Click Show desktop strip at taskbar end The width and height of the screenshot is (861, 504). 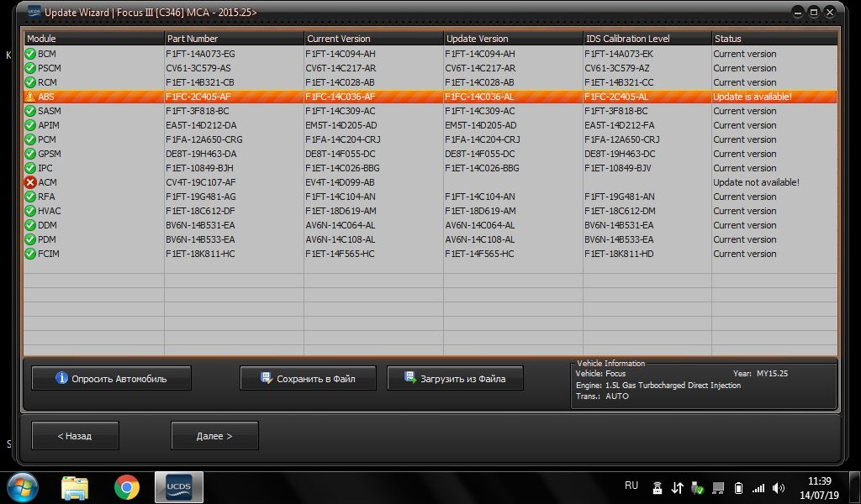click(854, 487)
